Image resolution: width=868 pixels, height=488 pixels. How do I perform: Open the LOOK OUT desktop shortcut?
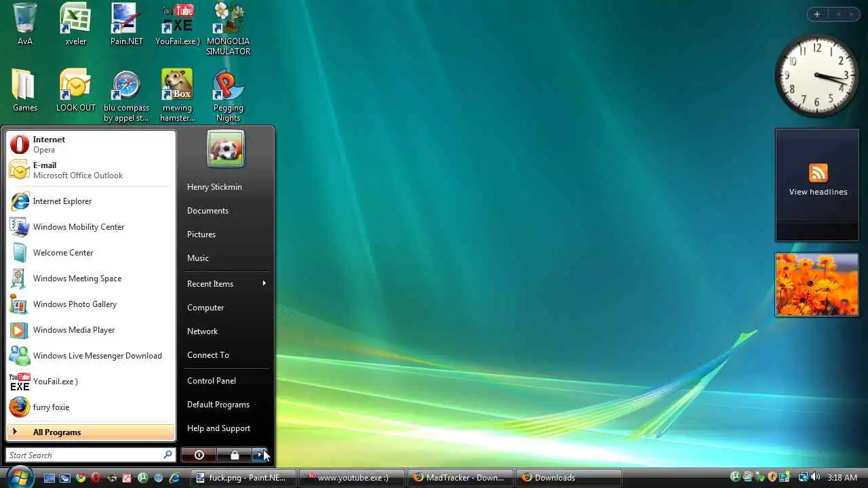(x=76, y=90)
